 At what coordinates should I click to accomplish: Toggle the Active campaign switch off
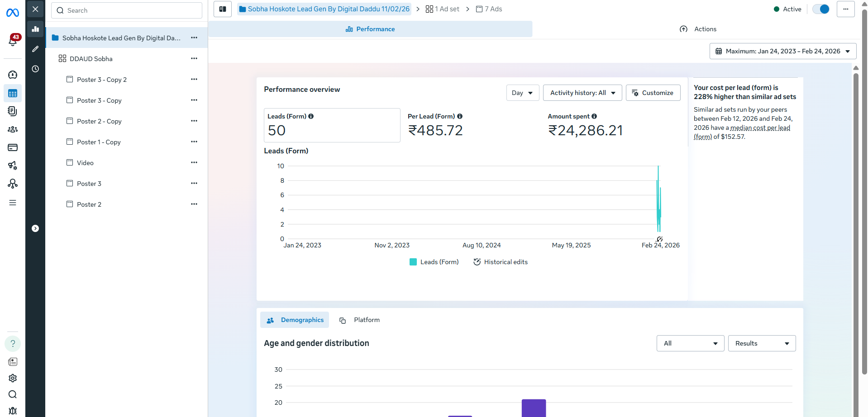tap(820, 9)
